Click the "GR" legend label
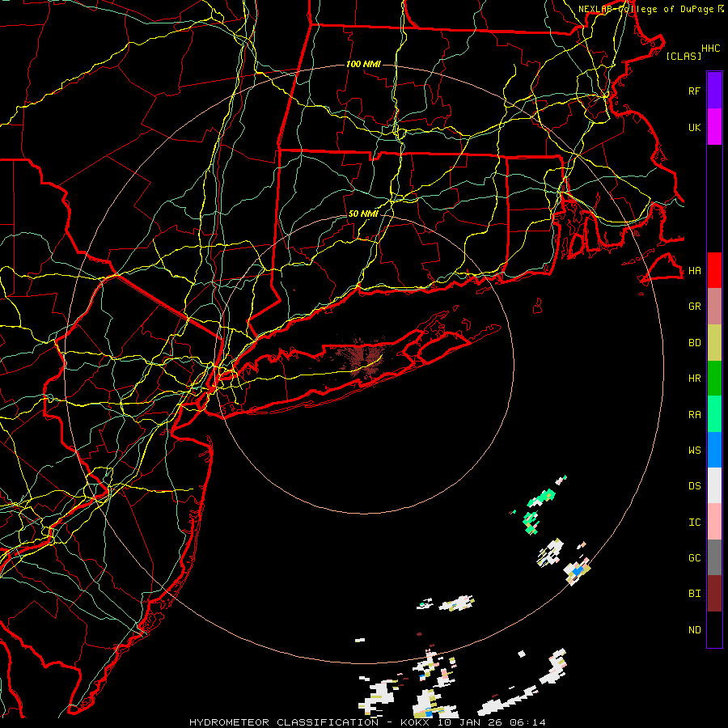This screenshot has height=728, width=728. pyautogui.click(x=694, y=307)
